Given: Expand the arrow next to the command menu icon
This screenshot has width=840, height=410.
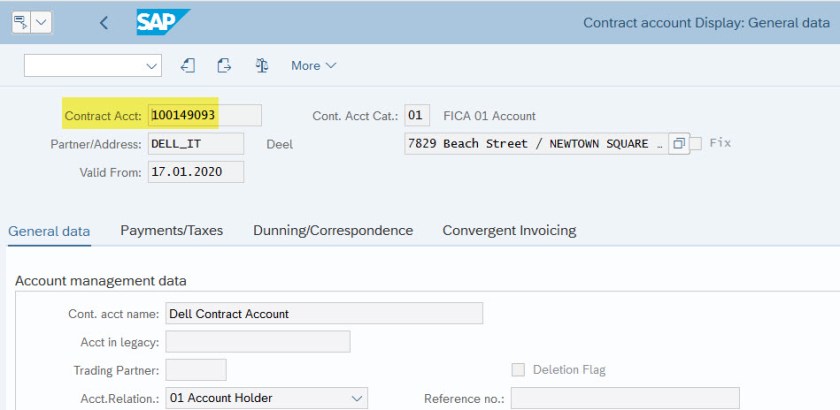Looking at the screenshot, I should (x=42, y=22).
